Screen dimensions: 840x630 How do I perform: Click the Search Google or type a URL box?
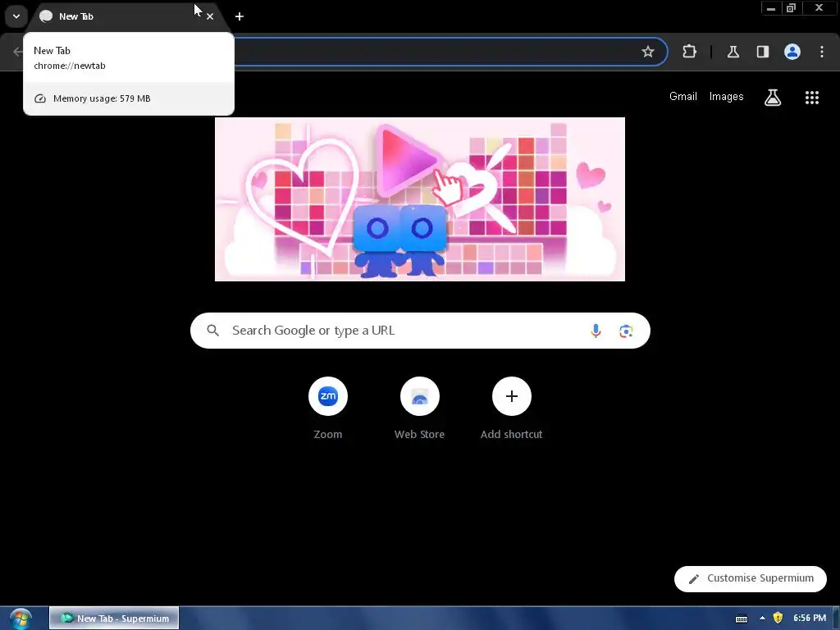tap(420, 331)
